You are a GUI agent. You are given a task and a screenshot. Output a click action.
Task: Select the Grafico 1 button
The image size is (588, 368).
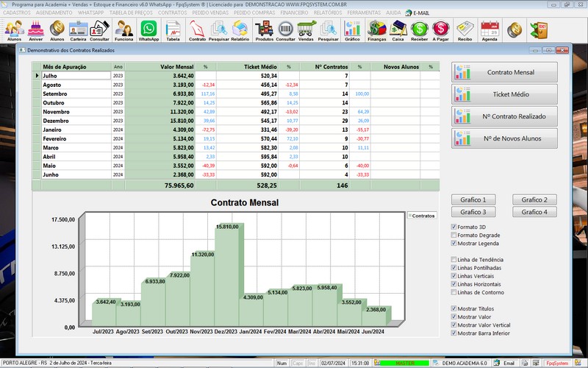473,199
